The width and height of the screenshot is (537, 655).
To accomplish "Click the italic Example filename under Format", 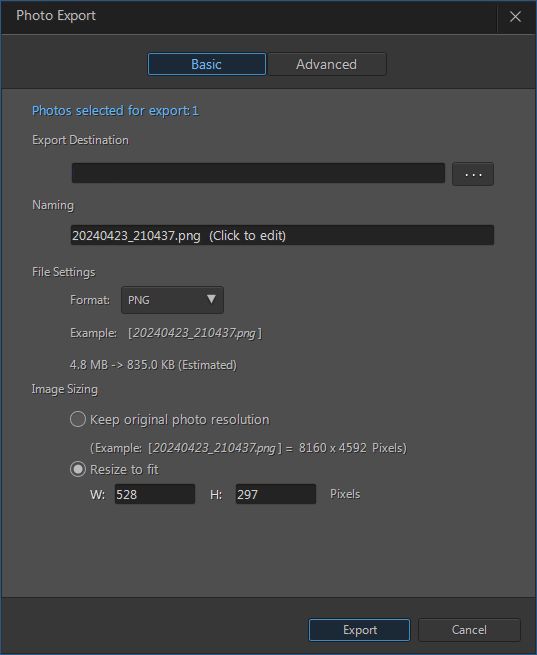I will click(195, 333).
